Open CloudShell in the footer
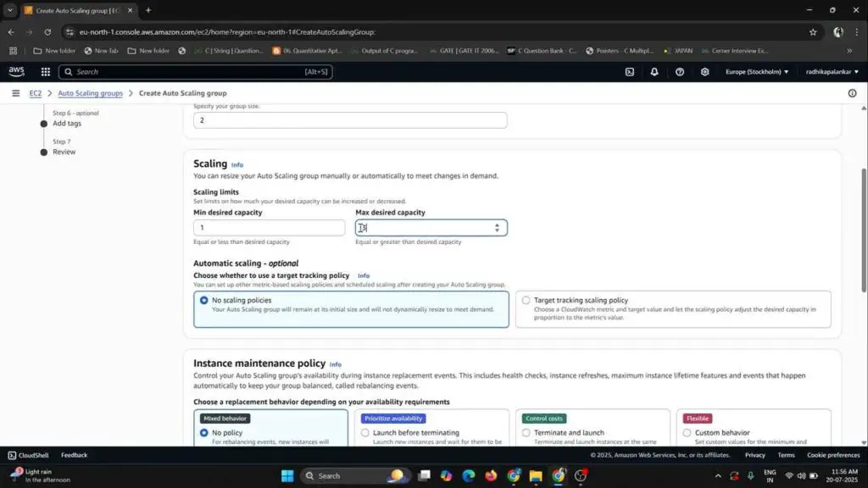Viewport: 868px width, 488px height. point(28,455)
